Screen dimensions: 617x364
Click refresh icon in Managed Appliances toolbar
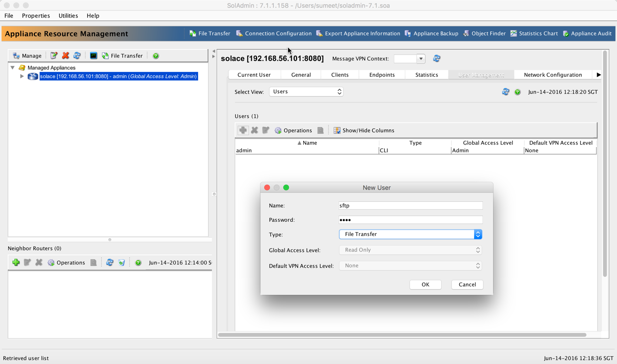pyautogui.click(x=77, y=56)
